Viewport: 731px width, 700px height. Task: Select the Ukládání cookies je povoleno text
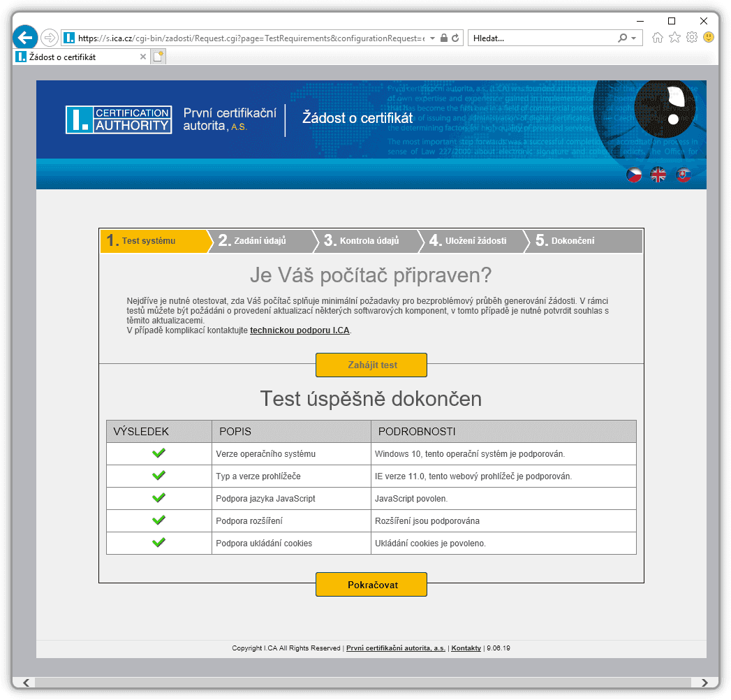[430, 544]
